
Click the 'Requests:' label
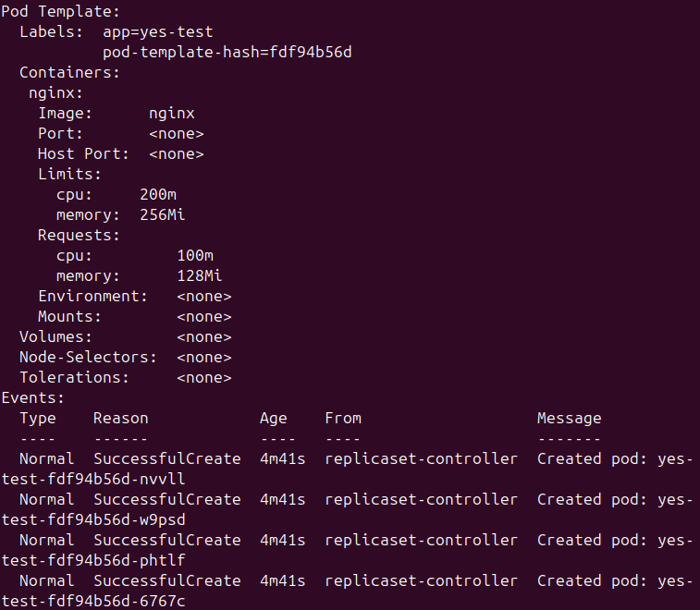[79, 235]
